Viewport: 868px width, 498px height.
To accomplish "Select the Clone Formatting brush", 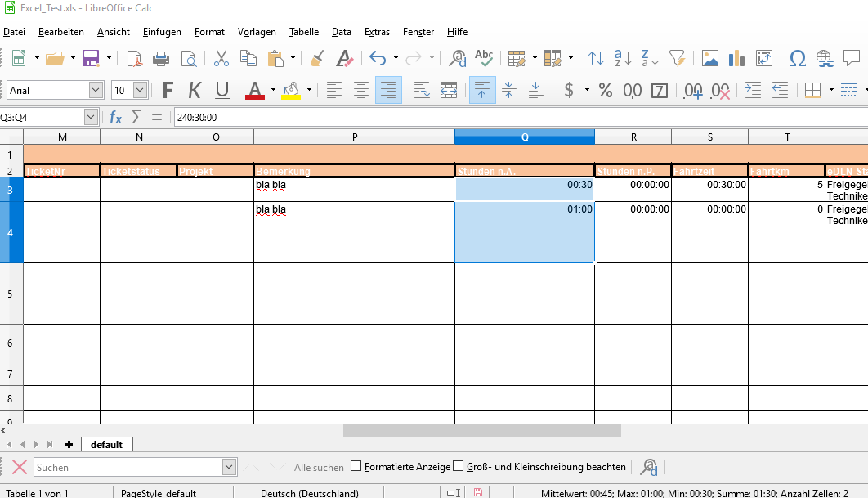I will coord(317,58).
